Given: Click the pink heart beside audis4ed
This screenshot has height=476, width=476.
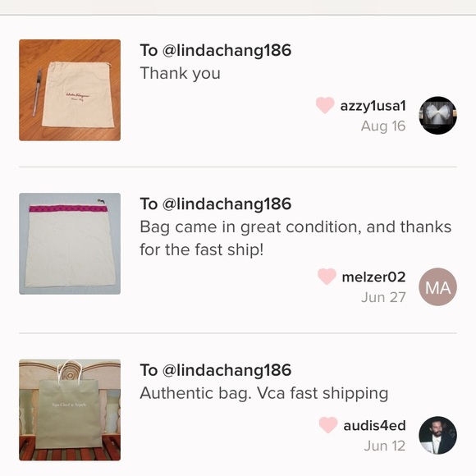Looking at the screenshot, I should [328, 425].
